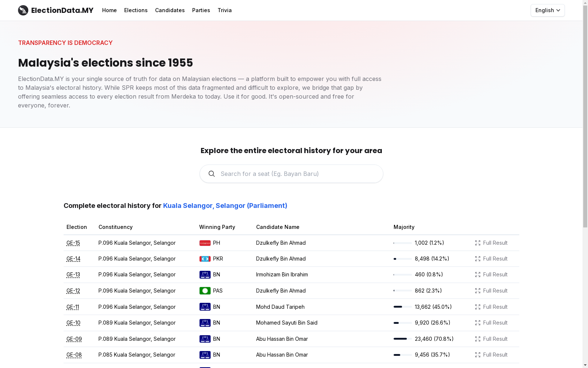This screenshot has height=368, width=588.
Task: Click majority bar for 9,920 (26.6%)
Action: point(403,323)
